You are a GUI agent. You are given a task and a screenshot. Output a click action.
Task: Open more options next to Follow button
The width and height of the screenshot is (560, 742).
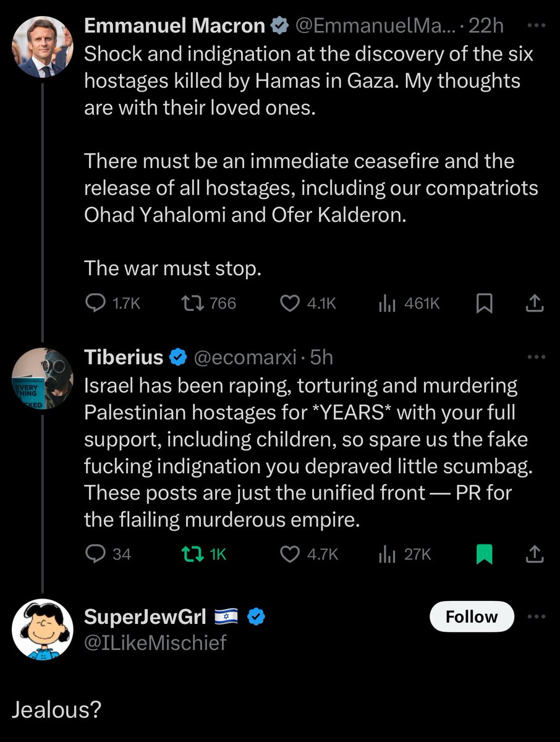534,616
